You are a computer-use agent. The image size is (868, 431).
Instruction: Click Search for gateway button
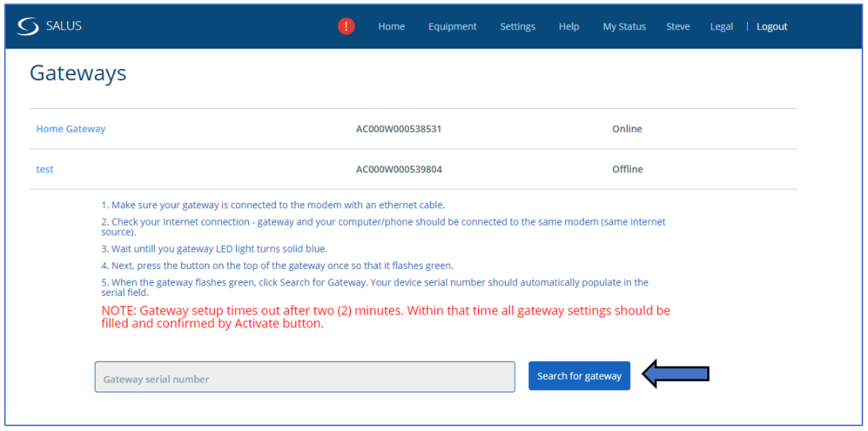pos(579,376)
